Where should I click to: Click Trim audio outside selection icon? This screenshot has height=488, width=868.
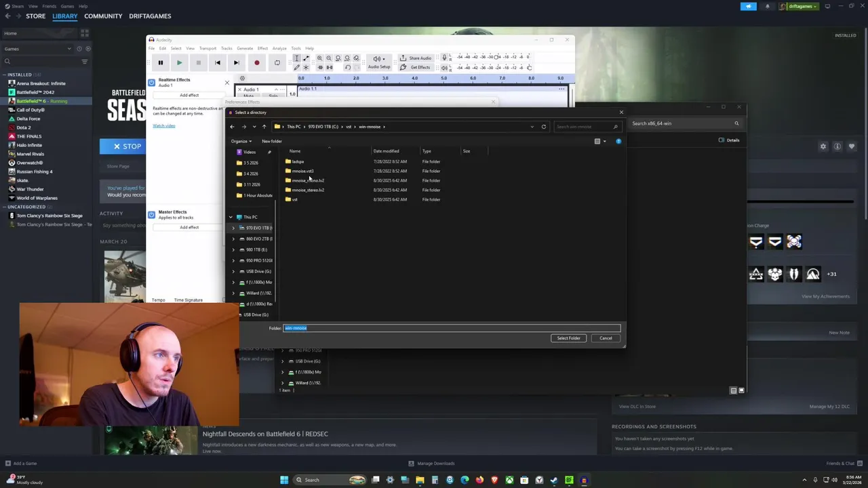[x=319, y=67]
